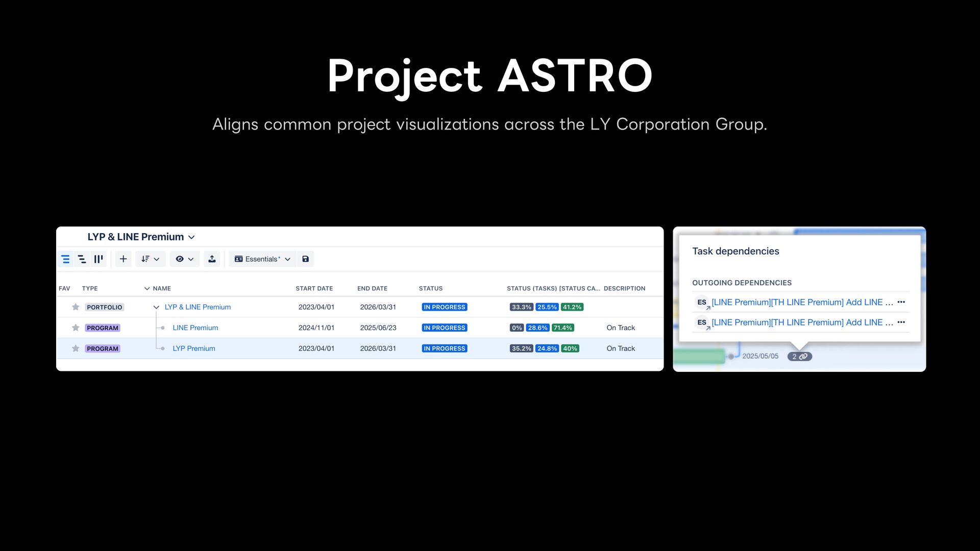Click the END DATE column header
The height and width of the screenshot is (551, 980).
372,289
